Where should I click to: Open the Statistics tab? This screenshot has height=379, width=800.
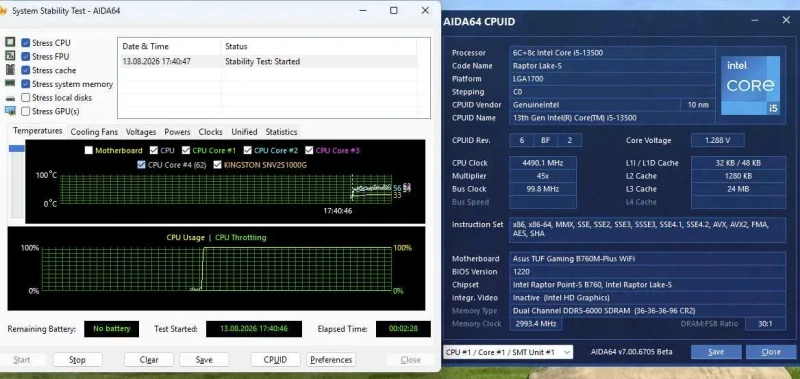pyautogui.click(x=281, y=132)
